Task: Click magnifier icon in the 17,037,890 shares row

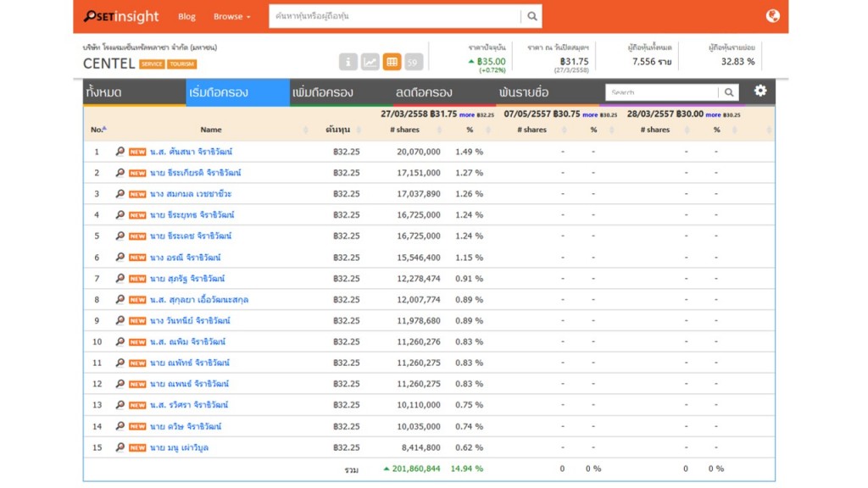Action: 120,194
